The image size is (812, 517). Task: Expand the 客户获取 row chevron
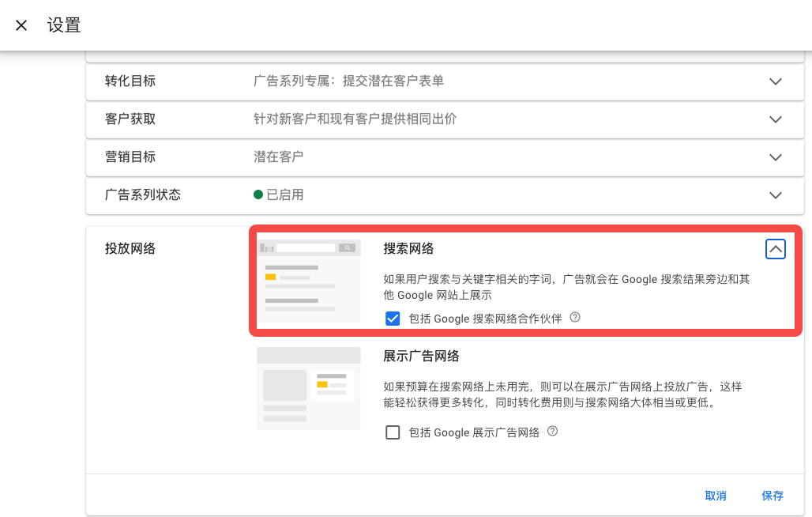775,119
